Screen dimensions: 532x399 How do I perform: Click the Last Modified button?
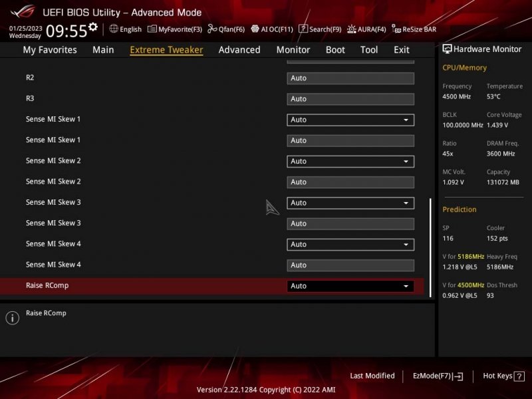pos(372,376)
